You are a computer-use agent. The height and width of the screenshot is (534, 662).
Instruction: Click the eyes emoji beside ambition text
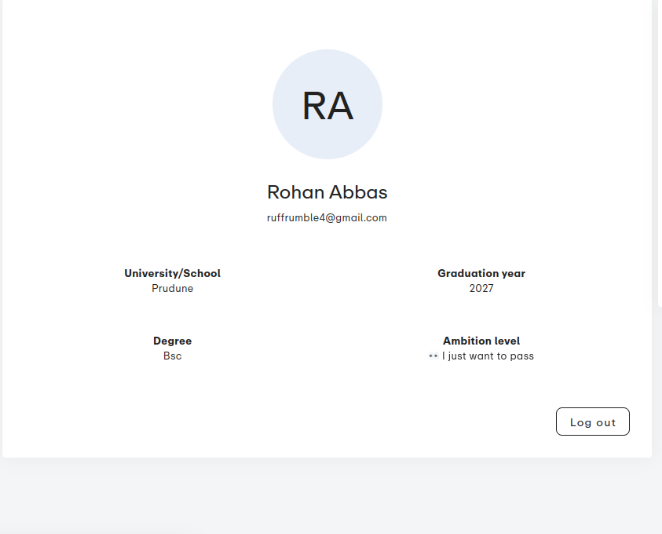[x=433, y=356]
